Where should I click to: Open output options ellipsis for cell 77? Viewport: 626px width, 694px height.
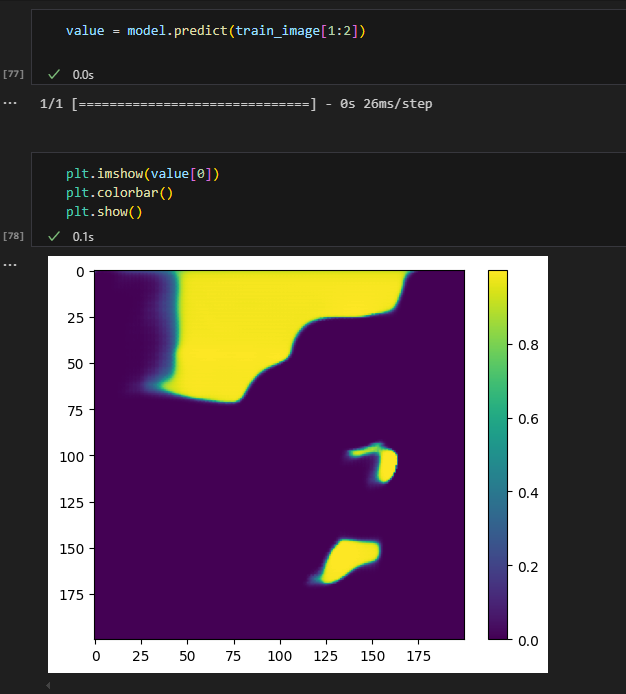(x=10, y=103)
